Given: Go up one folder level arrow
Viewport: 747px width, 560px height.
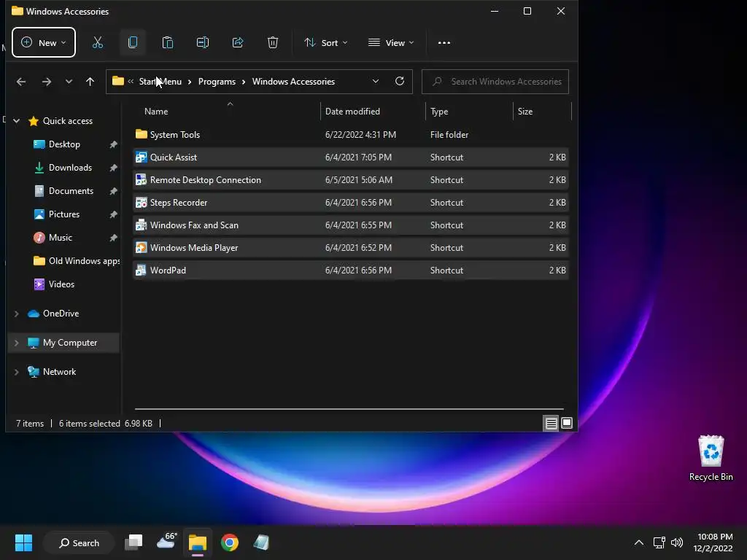Looking at the screenshot, I should (x=90, y=82).
